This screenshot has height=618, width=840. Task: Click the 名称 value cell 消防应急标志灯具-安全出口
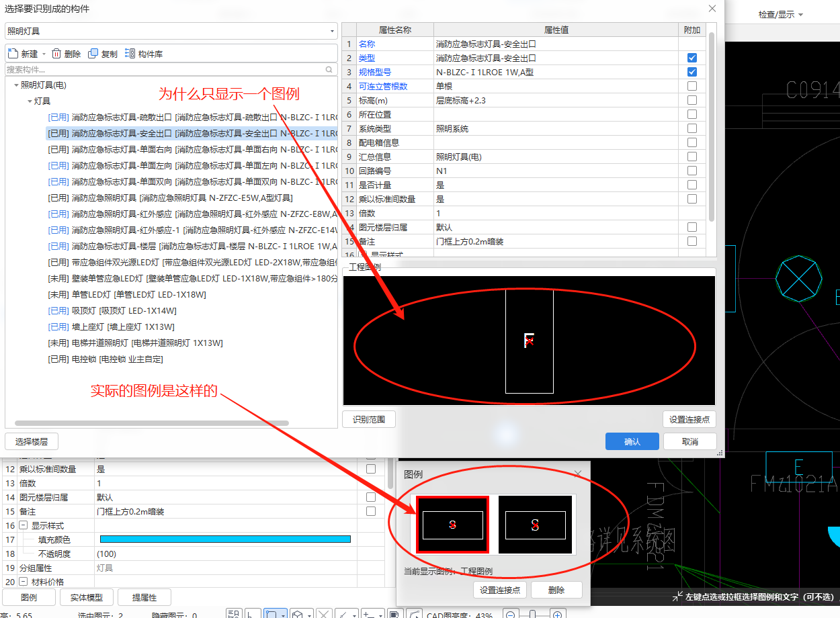[x=556, y=44]
